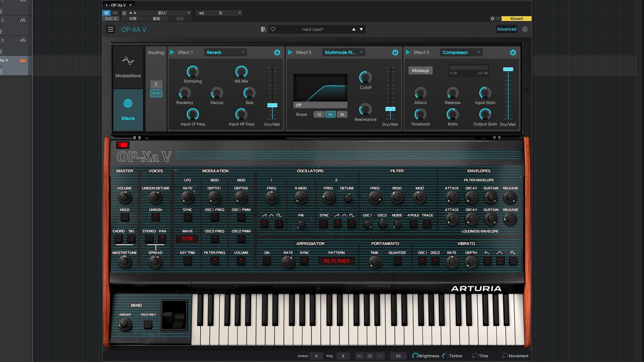Adjust the Reverb Dry/Wet slider
Viewport: 644px width, 362px height.
pos(272,105)
